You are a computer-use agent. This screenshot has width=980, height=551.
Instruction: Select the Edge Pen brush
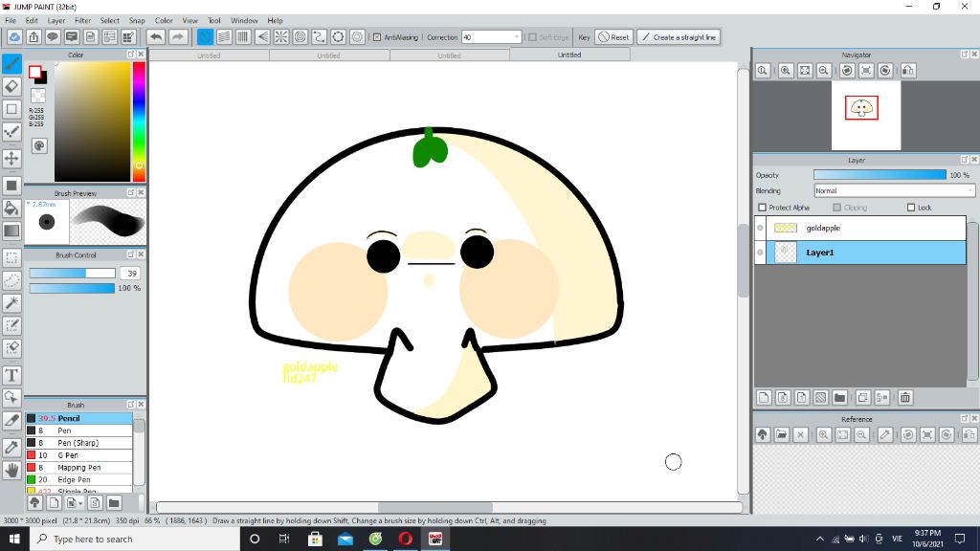(x=78, y=480)
